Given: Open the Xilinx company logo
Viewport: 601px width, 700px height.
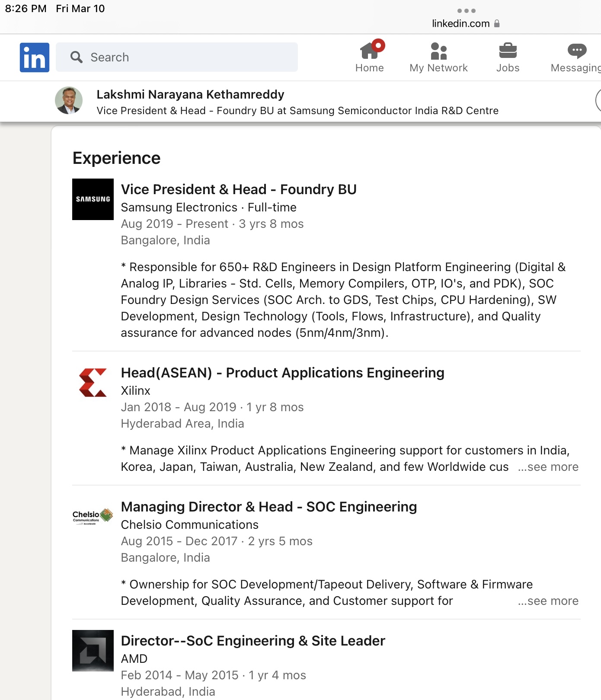Looking at the screenshot, I should coord(93,383).
